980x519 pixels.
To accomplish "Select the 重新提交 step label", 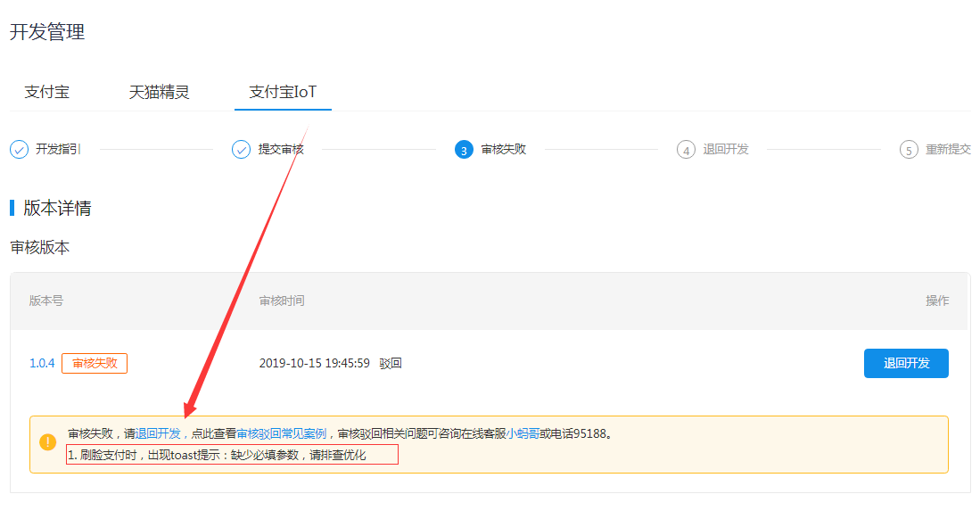I will tap(948, 150).
